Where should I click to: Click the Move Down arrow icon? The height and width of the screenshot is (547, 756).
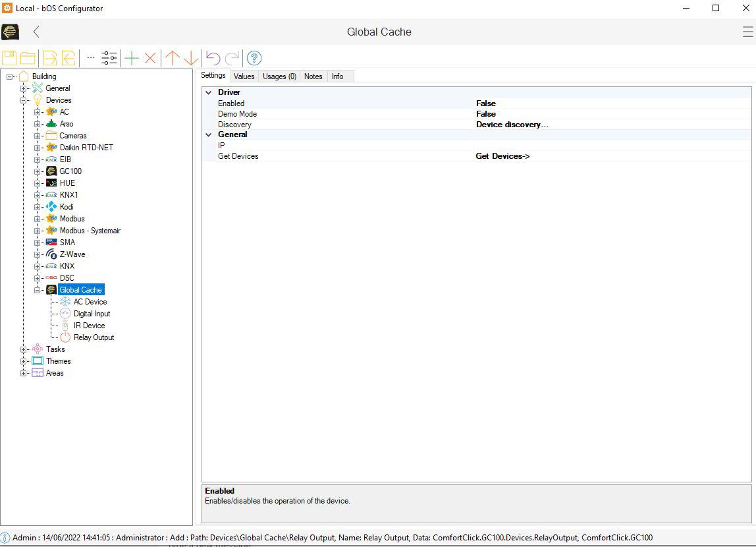point(191,59)
